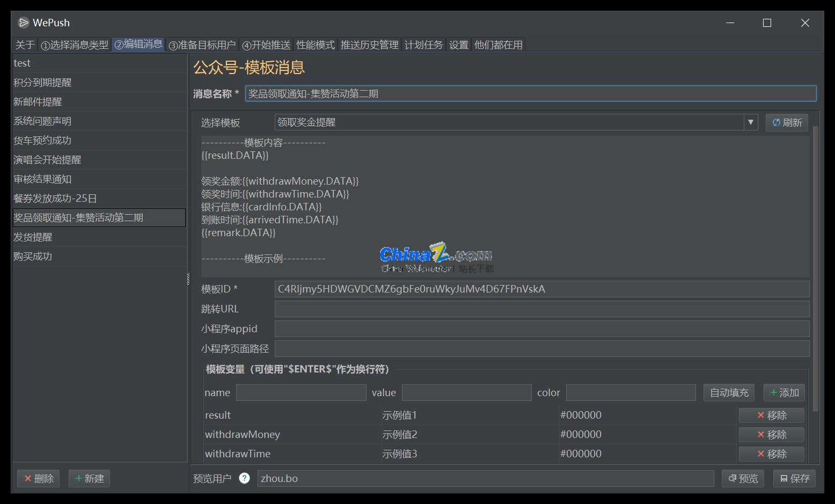Click the 模板内容 template content text area

[505, 207]
